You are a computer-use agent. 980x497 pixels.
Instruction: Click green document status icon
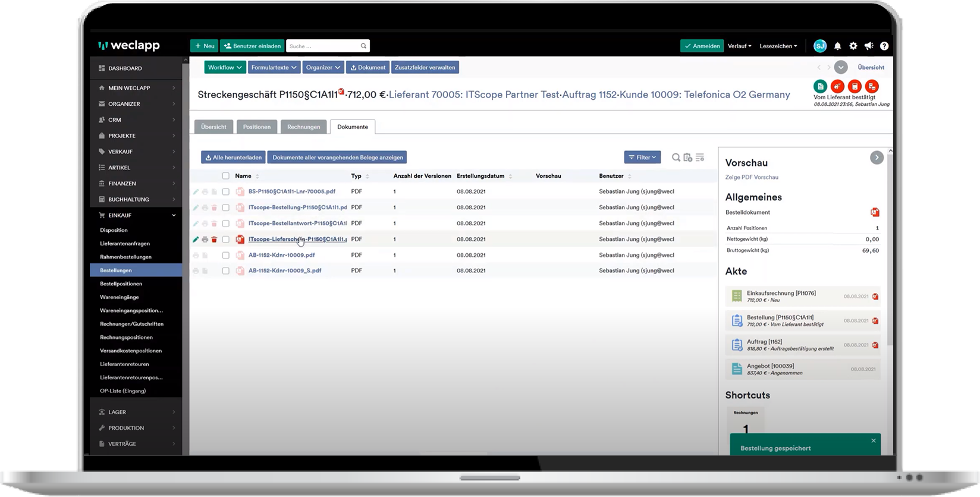[x=820, y=86]
